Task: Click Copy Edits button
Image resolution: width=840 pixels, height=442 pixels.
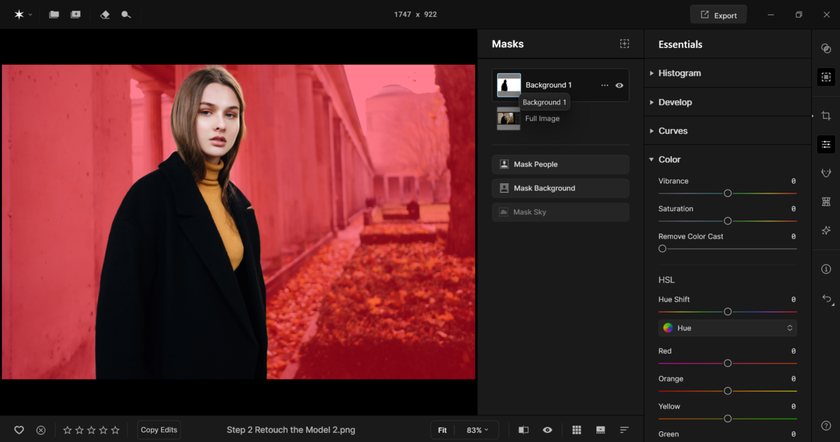Action: (x=159, y=430)
